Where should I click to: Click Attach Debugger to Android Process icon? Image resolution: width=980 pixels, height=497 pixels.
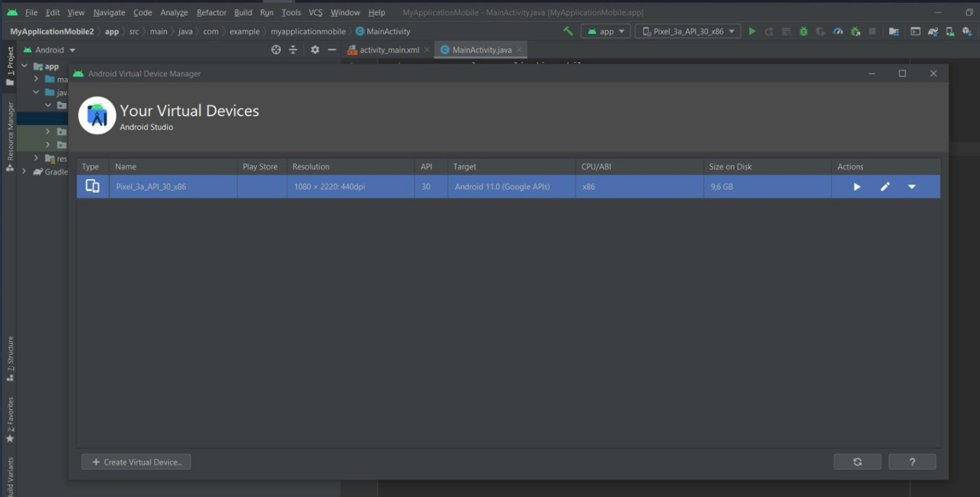coord(855,31)
